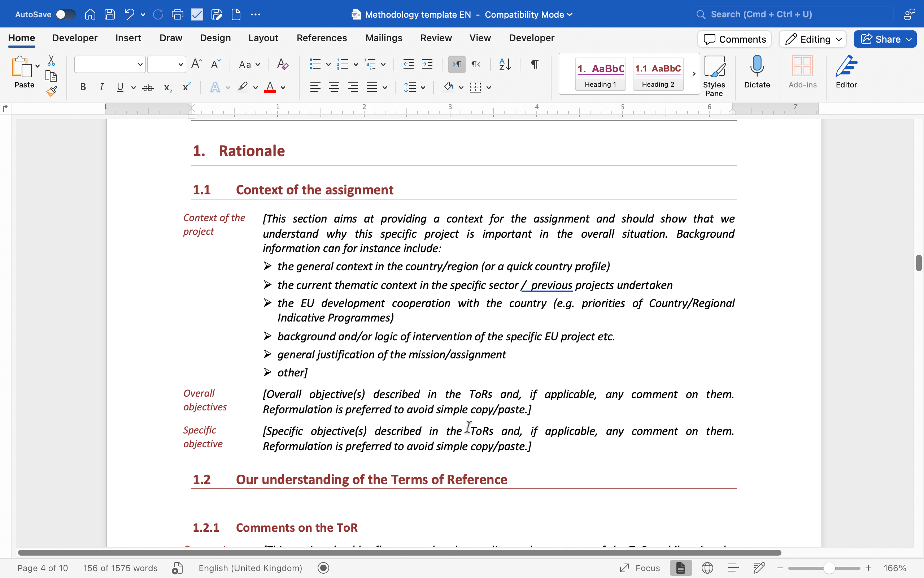
Task: Click the Save icon in the title bar
Action: pos(110,14)
